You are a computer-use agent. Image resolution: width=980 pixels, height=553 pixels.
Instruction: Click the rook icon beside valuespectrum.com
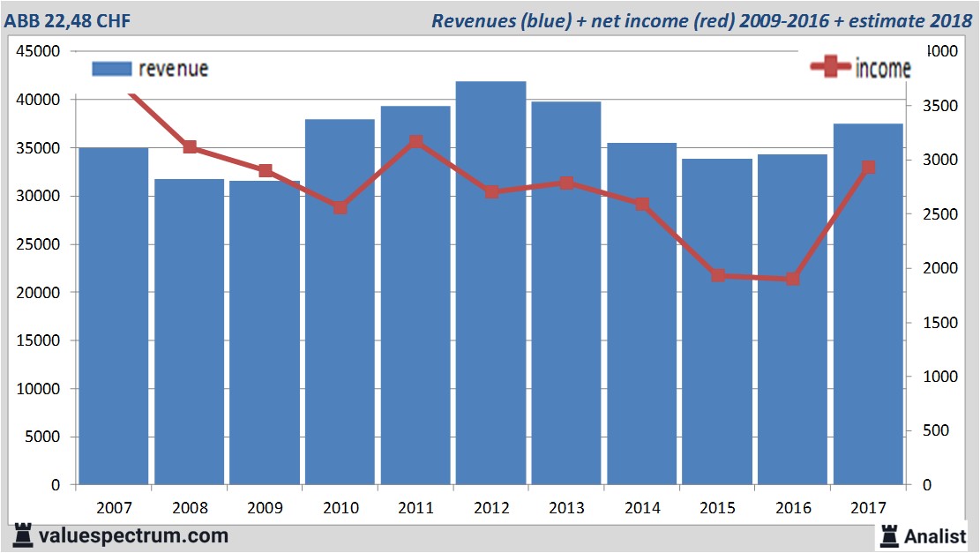[x=23, y=534]
